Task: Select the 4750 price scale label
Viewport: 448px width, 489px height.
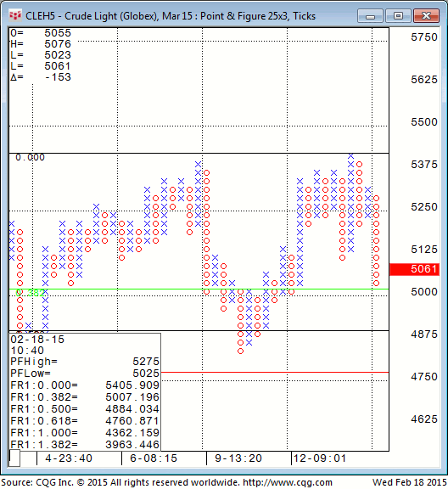Action: (x=424, y=376)
